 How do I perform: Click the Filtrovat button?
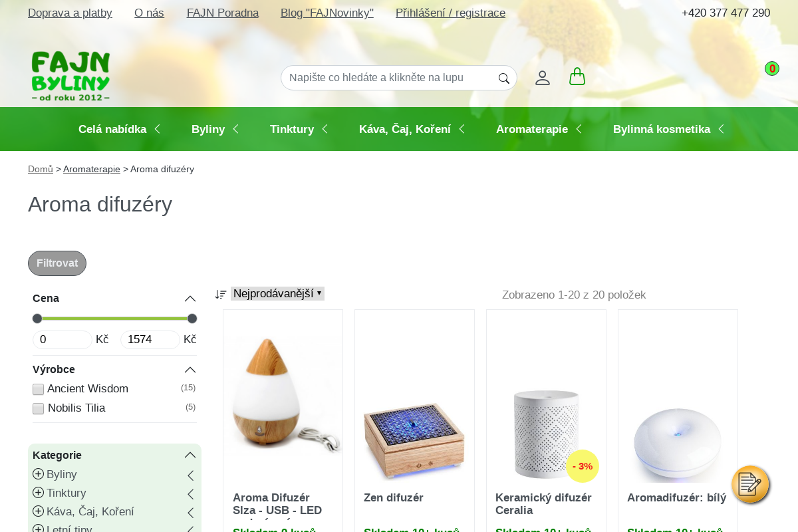point(57,263)
